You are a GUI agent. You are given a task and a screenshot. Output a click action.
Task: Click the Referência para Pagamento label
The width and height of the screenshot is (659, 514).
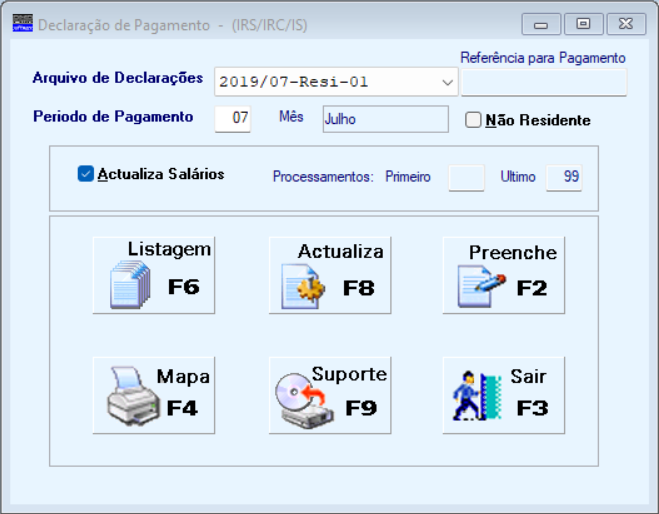pyautogui.click(x=543, y=58)
